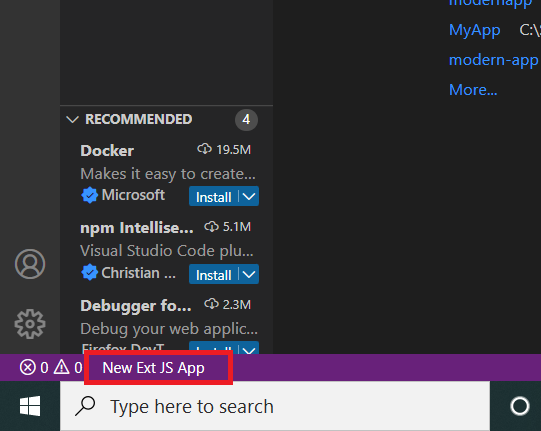Install the Docker extension
This screenshot has height=431, width=541.
tap(214, 197)
